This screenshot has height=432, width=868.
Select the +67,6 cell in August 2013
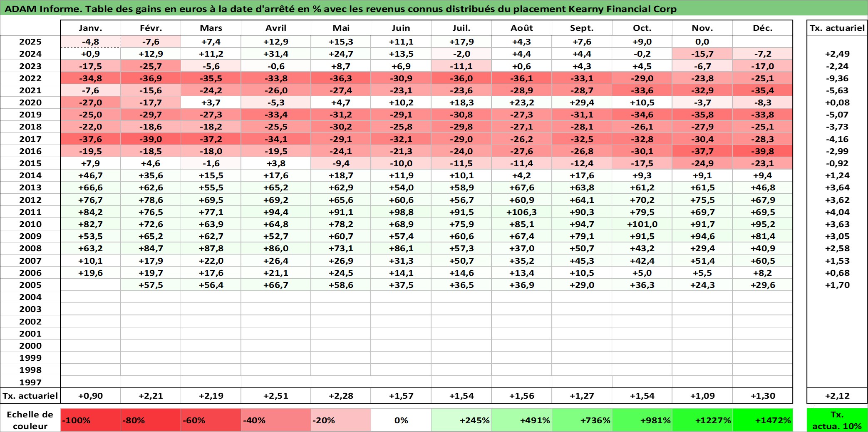522,187
